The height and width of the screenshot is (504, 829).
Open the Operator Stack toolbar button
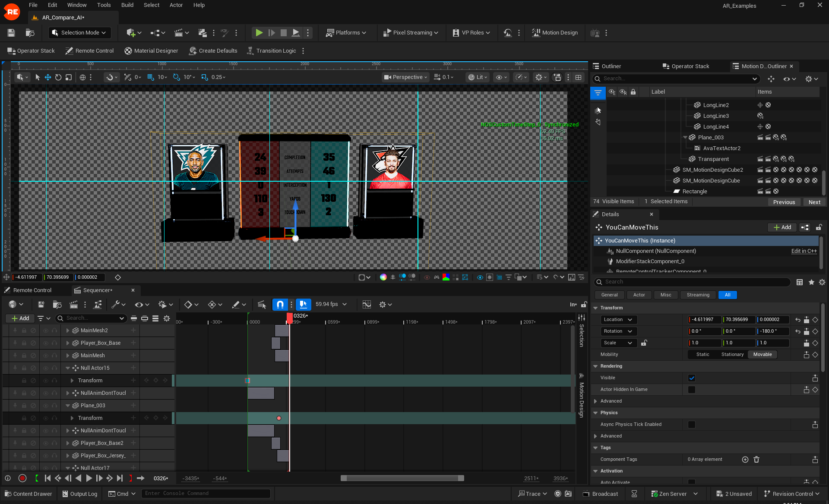click(x=31, y=51)
